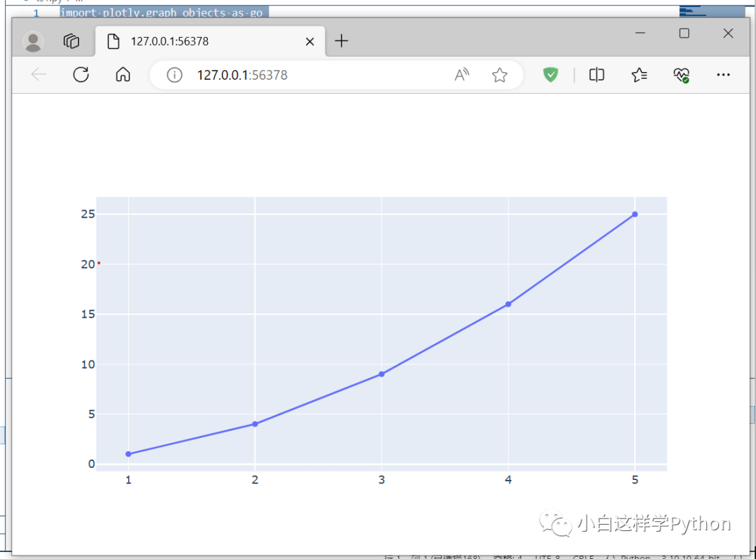The width and height of the screenshot is (756, 559).
Task: View site information icon in address bar
Action: (x=174, y=75)
